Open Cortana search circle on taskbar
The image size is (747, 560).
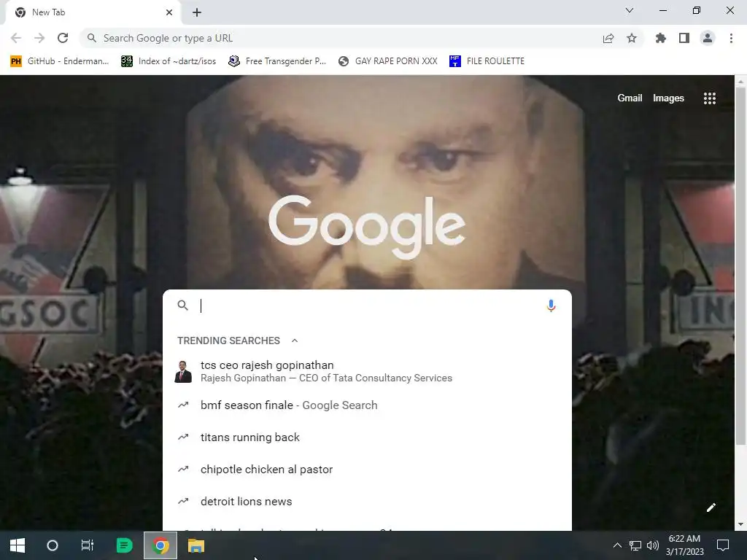point(53,545)
